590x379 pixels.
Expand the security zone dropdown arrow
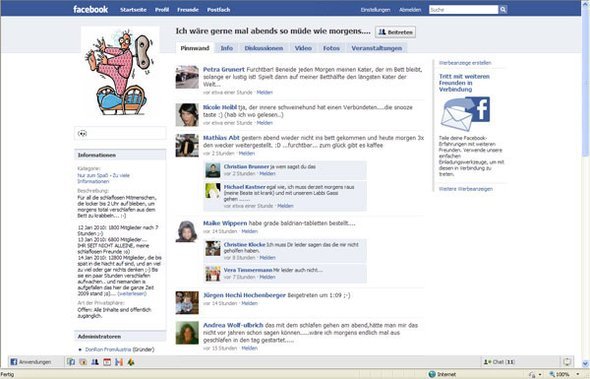540,374
